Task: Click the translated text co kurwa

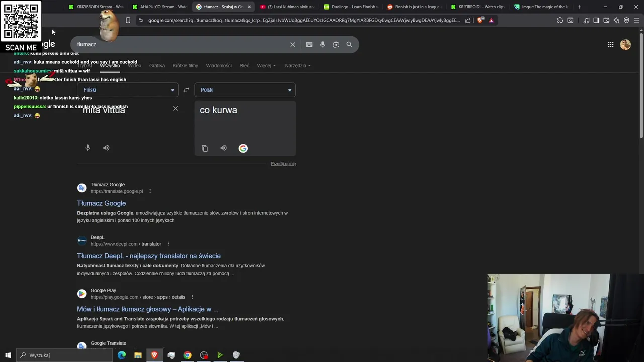Action: (x=218, y=110)
